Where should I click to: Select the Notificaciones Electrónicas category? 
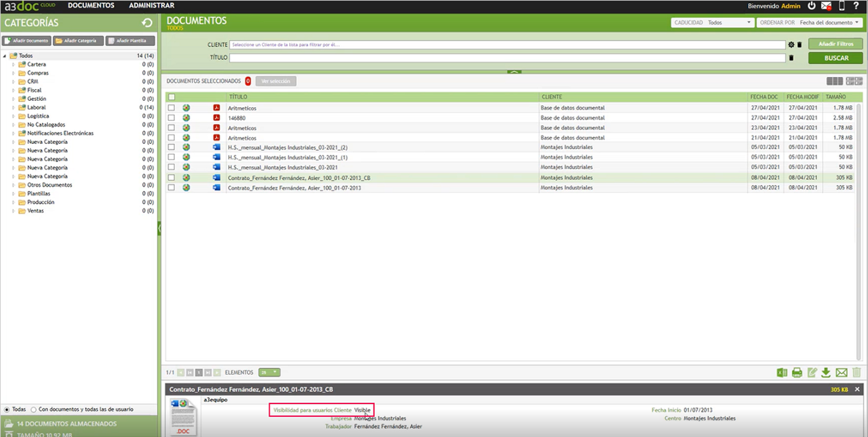(60, 133)
